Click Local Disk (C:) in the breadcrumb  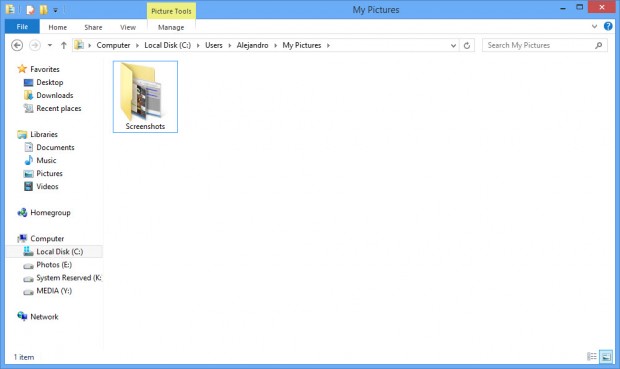(168, 45)
